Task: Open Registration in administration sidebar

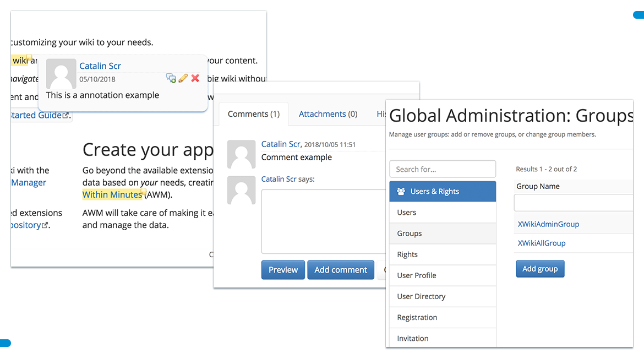Action: click(443, 317)
